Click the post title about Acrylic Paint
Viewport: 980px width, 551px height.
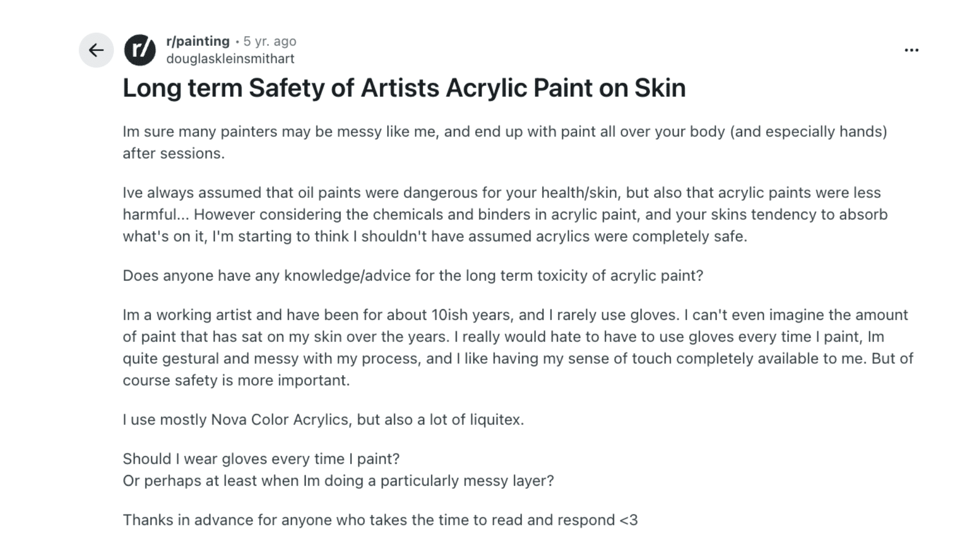tap(404, 88)
